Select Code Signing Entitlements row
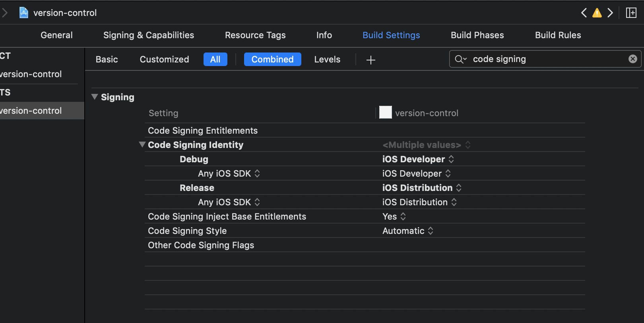This screenshot has width=644, height=323. (x=365, y=130)
